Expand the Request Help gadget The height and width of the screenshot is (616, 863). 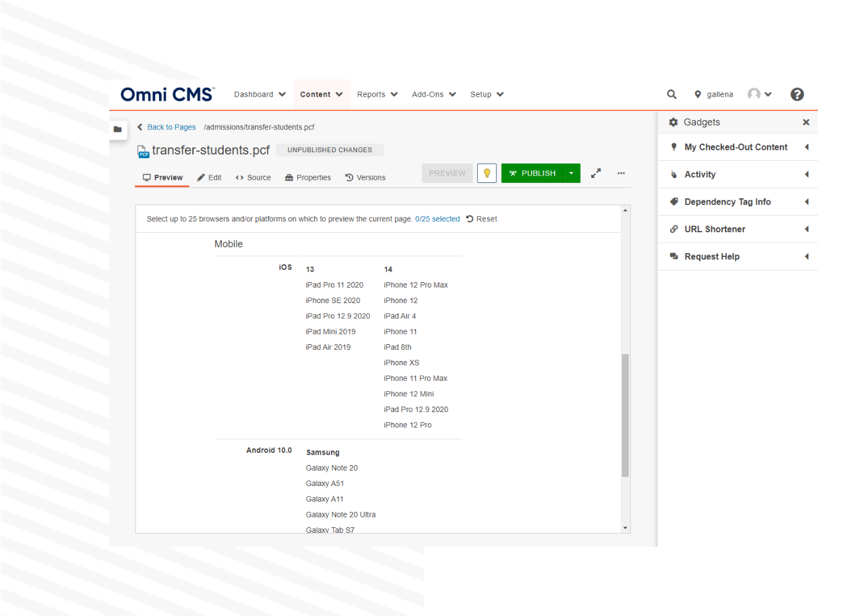[738, 256]
